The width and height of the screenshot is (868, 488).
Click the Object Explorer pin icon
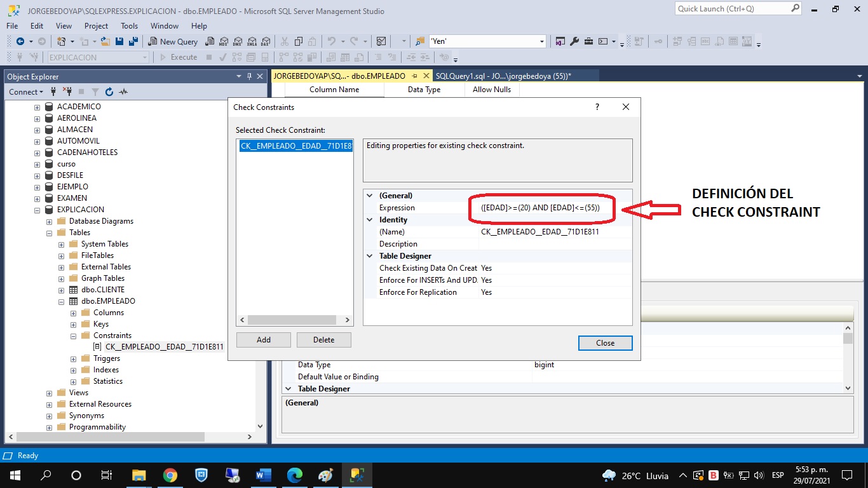coord(249,76)
